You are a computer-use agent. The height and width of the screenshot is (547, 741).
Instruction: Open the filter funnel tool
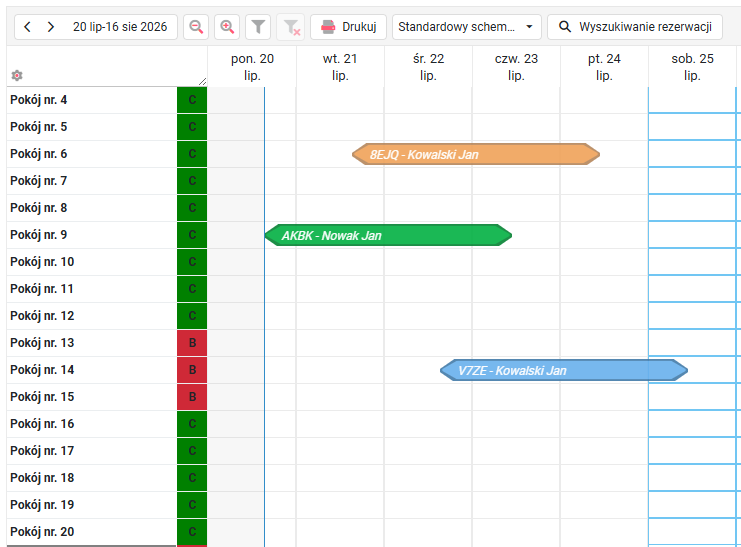click(x=258, y=27)
